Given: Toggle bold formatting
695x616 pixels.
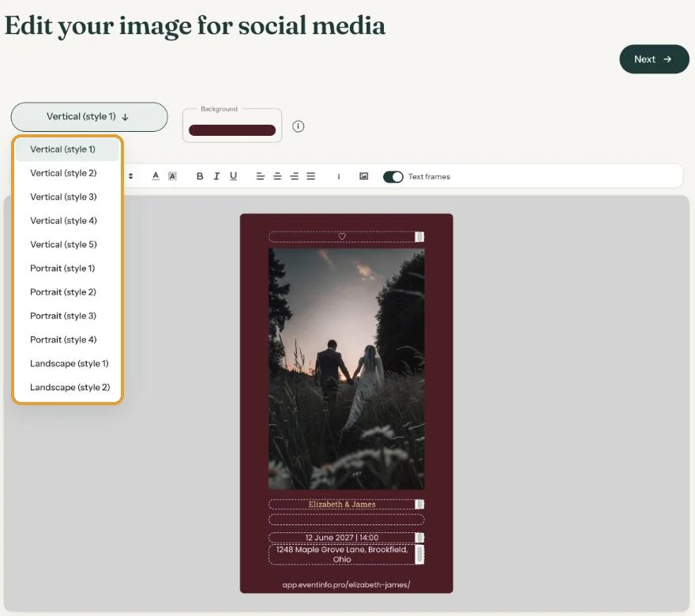Looking at the screenshot, I should point(200,176).
